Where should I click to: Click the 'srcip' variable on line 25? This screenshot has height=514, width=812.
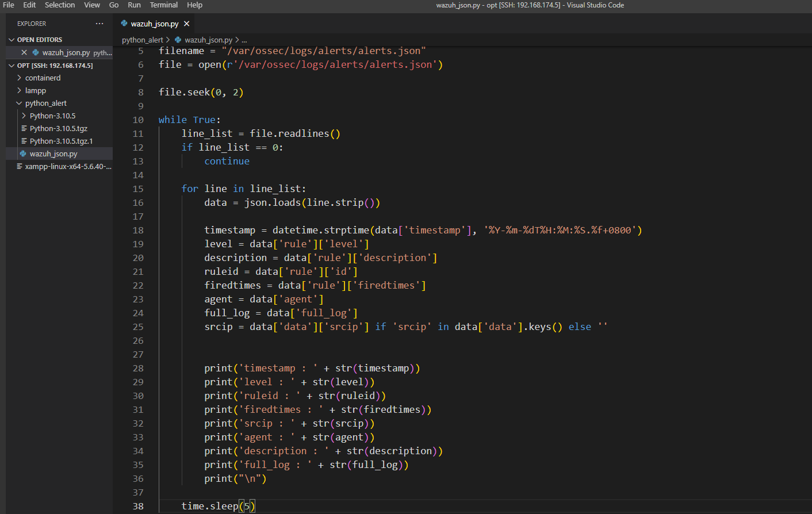pyautogui.click(x=219, y=327)
